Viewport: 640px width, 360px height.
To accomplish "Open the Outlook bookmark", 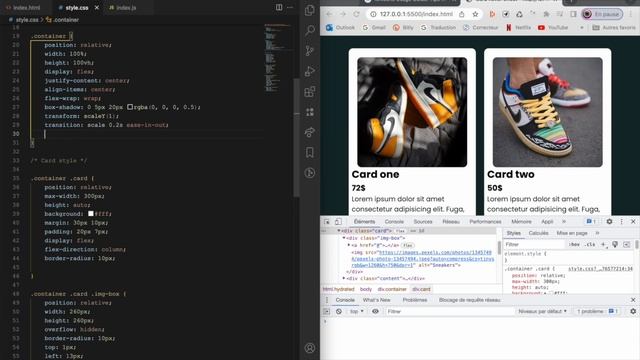I will [340, 27].
